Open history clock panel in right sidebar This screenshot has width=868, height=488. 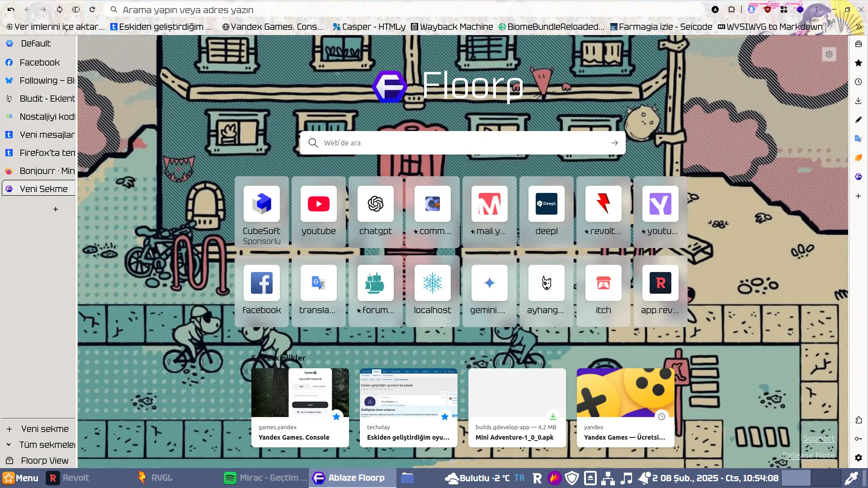(x=859, y=82)
